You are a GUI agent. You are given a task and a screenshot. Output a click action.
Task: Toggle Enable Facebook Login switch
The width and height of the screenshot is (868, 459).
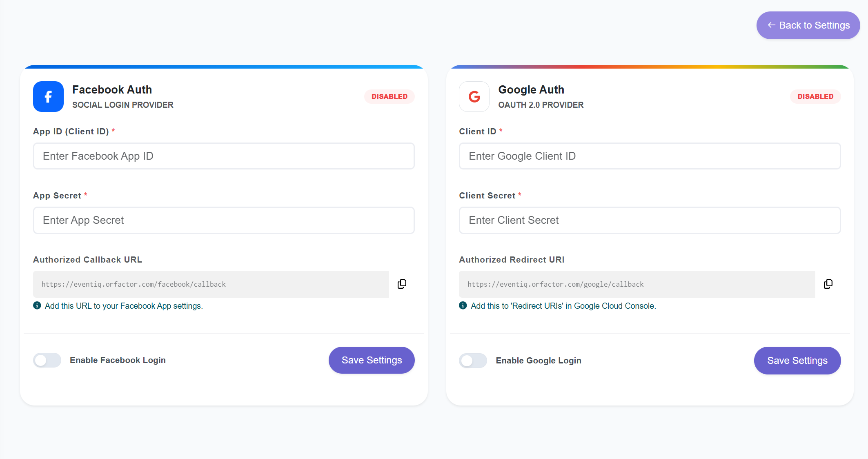click(x=47, y=360)
